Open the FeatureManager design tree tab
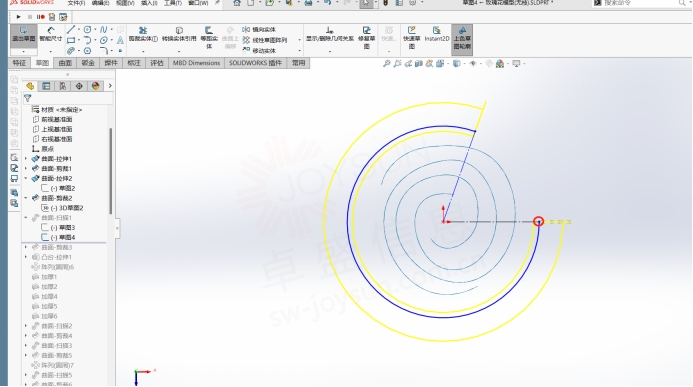This screenshot has width=693, height=387. pyautogui.click(x=30, y=86)
